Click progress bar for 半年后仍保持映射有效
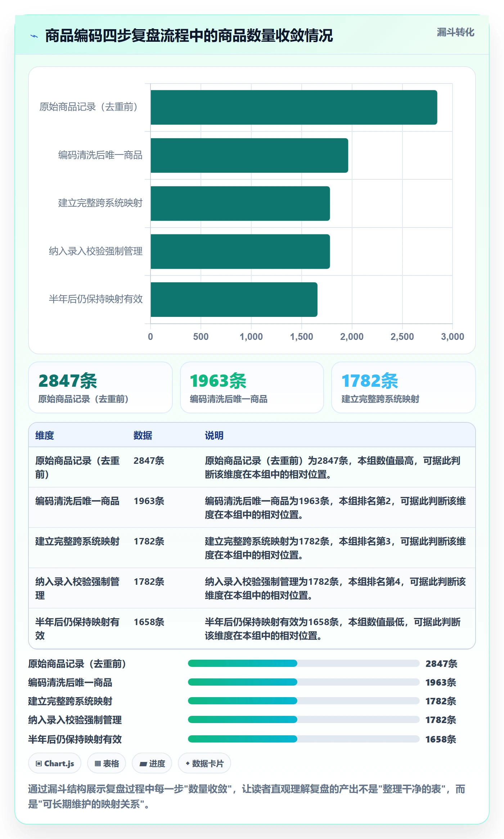Screen dimensions: 504x839 (304, 739)
